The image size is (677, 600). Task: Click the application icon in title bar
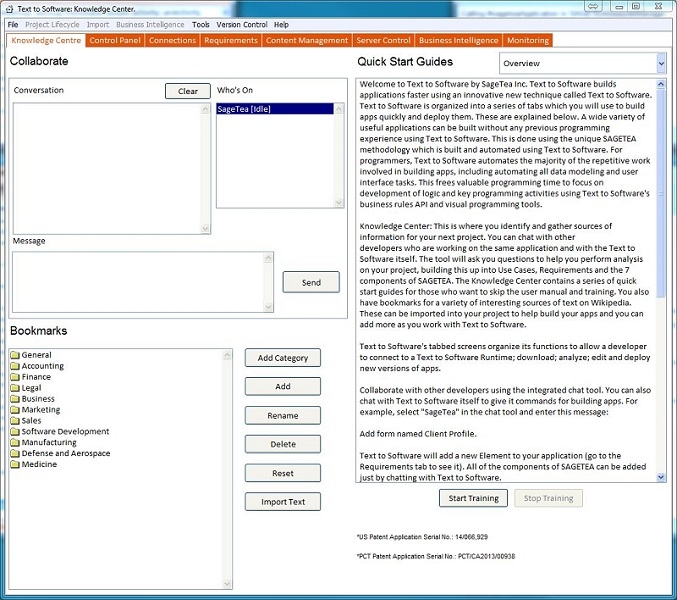click(9, 8)
